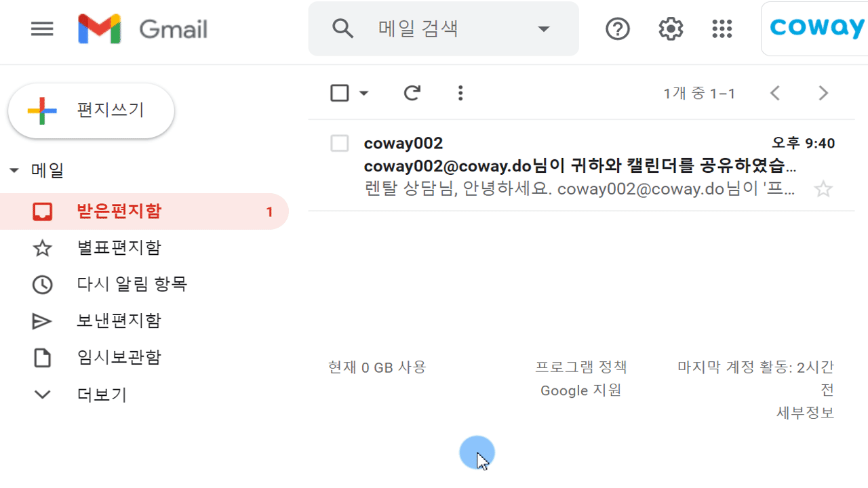Collapse the 메일 section
The height and width of the screenshot is (488, 868).
pos(14,171)
